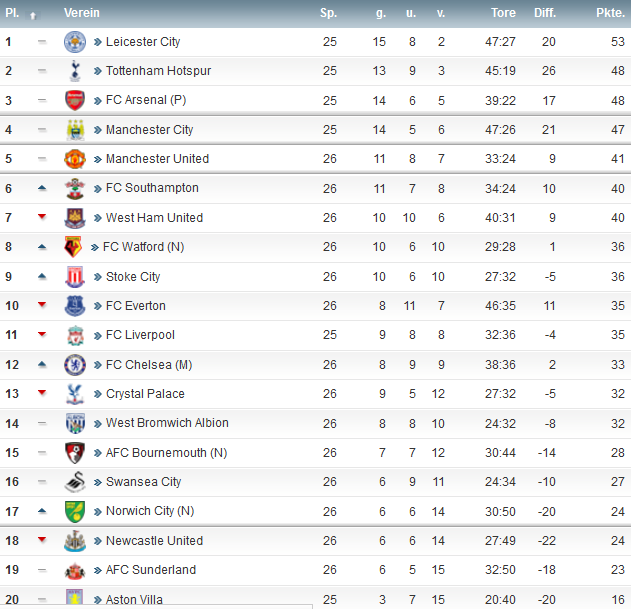Click Stoke City's up trend arrow

[42, 276]
